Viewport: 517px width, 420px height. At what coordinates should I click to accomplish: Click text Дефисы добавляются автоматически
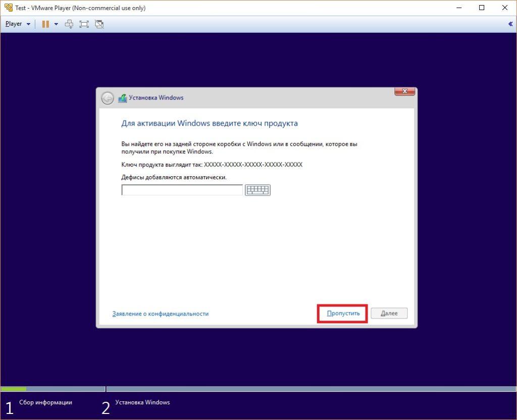(x=174, y=177)
